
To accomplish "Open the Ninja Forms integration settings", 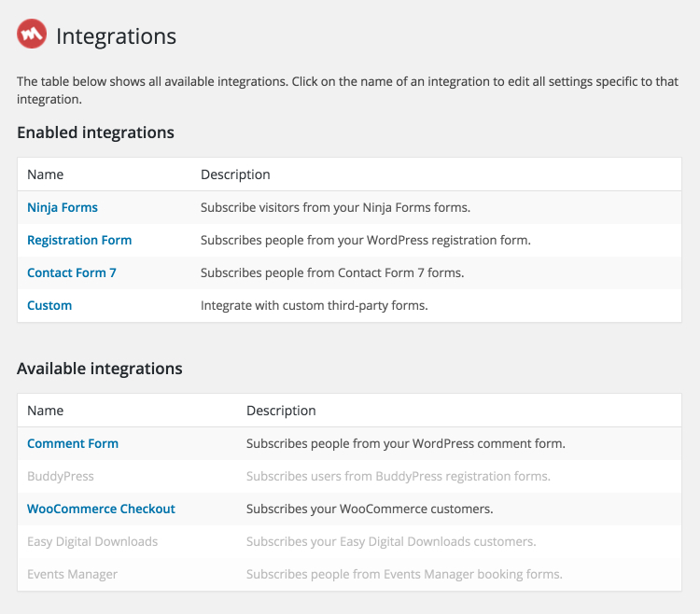I will pos(63,207).
